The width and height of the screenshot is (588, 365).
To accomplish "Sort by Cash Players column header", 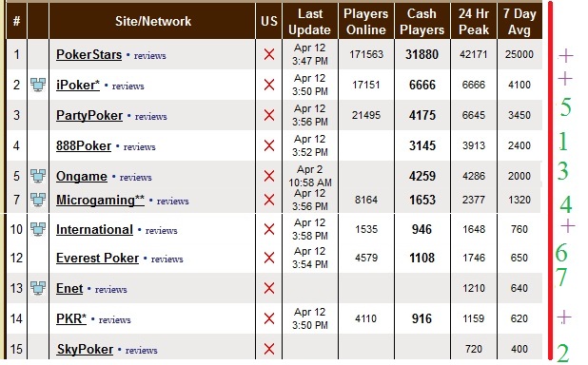I will coord(421,21).
